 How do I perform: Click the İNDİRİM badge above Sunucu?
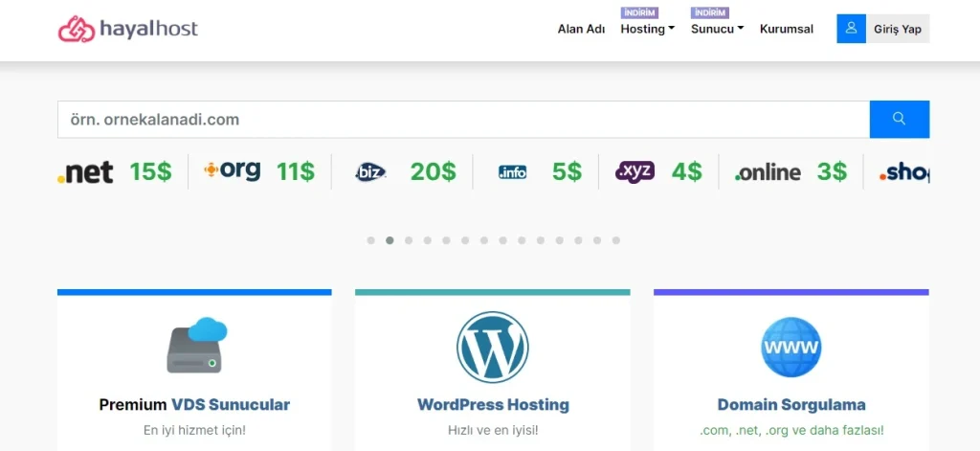(x=710, y=13)
